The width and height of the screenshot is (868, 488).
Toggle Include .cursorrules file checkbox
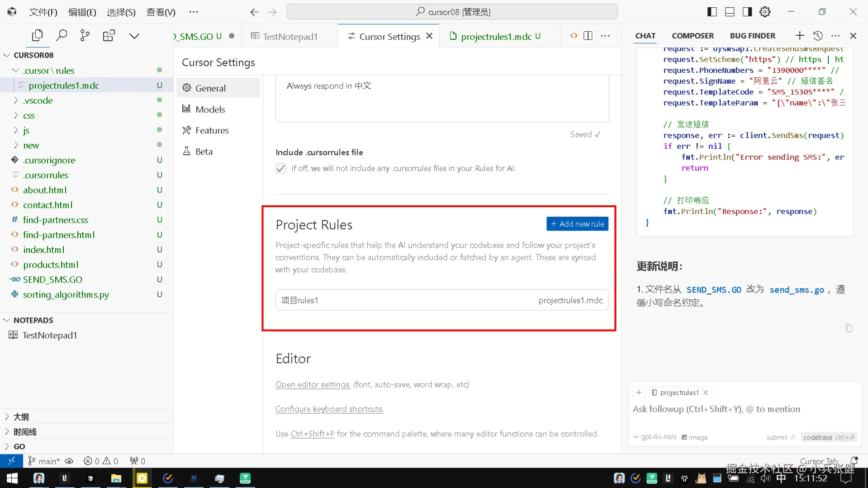[x=281, y=169]
